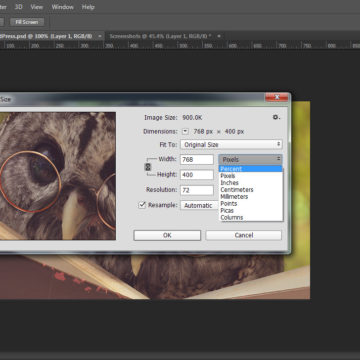This screenshot has width=360, height=360.
Task: Select Points from the units list
Action: 250,204
